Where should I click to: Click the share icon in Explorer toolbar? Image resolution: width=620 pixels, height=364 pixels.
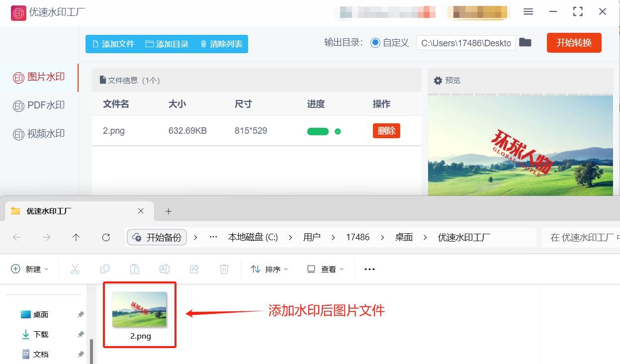click(194, 269)
